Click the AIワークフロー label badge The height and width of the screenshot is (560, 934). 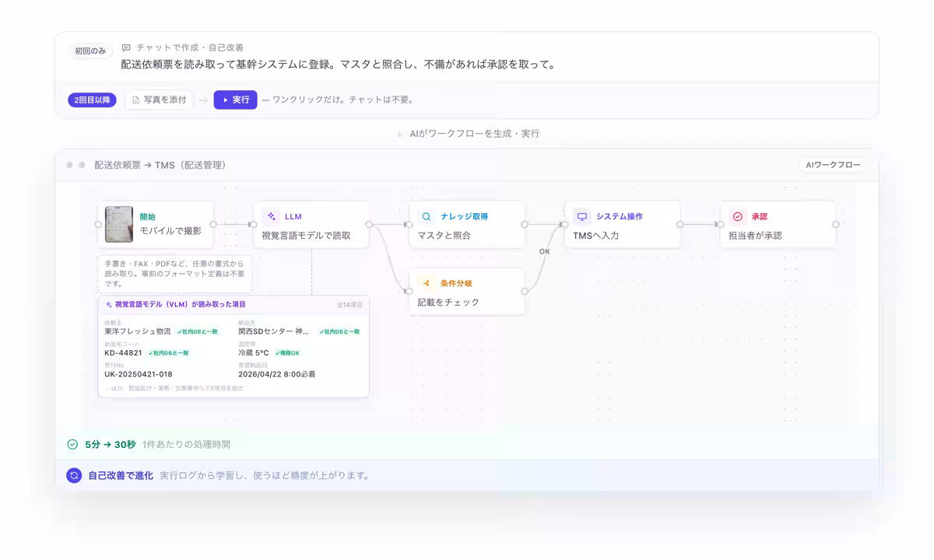(x=833, y=165)
